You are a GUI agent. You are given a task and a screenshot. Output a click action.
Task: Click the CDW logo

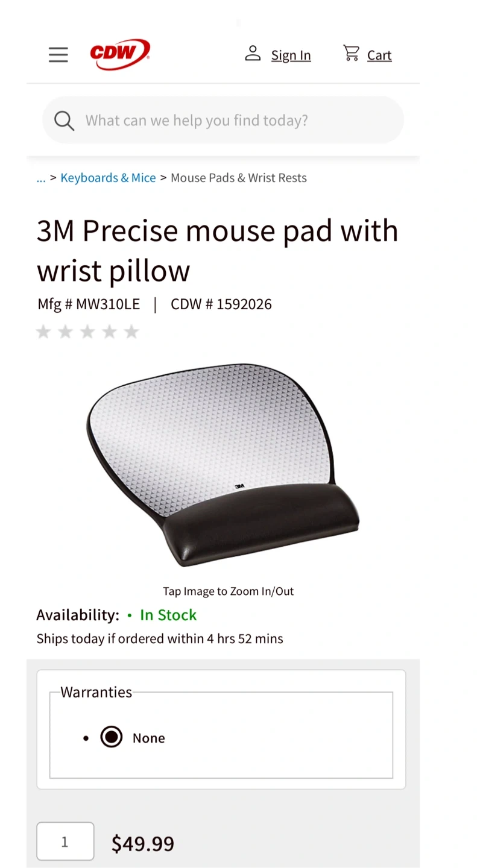tap(119, 54)
